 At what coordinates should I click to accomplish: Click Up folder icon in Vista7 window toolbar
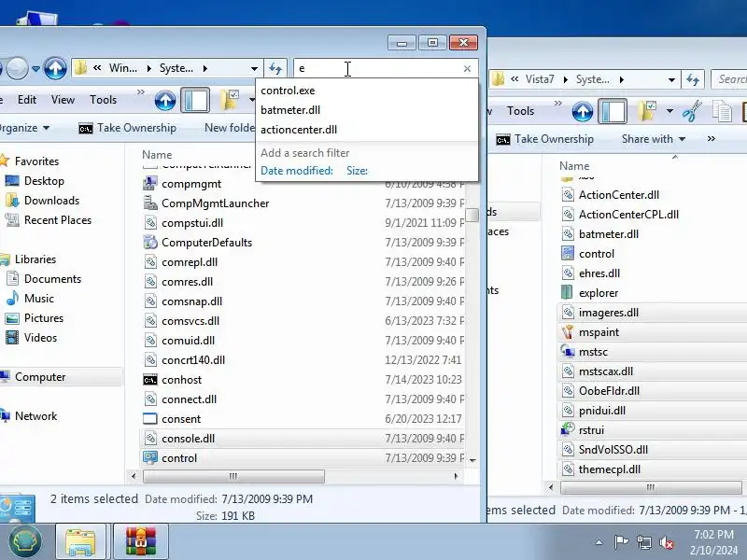point(582,111)
